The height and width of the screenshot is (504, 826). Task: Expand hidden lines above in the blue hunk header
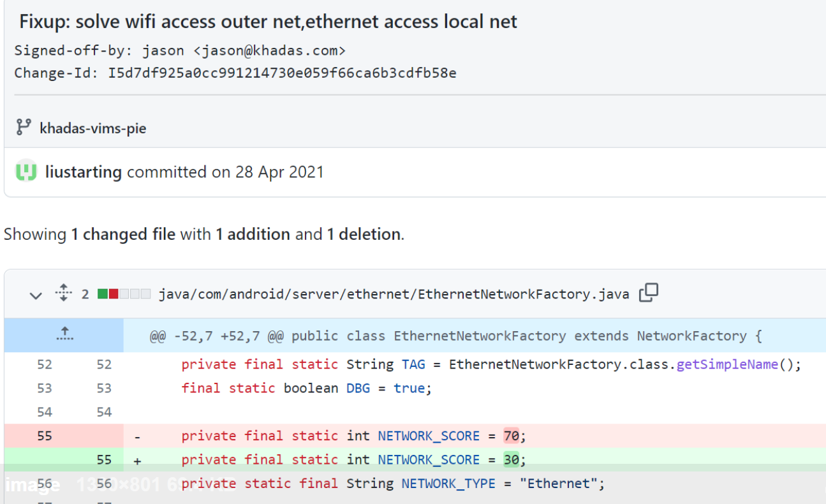point(64,336)
